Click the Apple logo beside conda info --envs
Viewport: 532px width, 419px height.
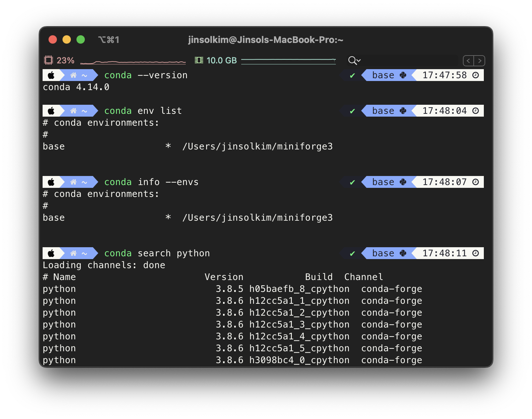pos(51,182)
